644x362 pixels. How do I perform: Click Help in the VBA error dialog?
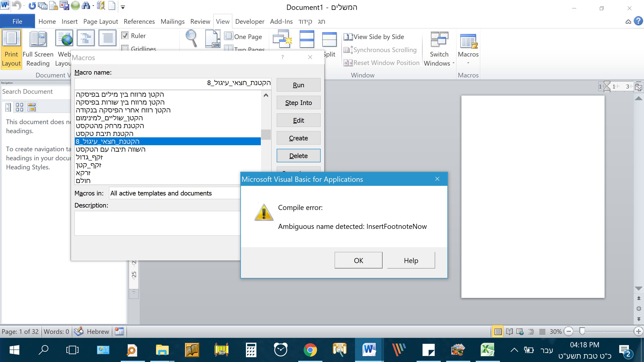point(411,260)
